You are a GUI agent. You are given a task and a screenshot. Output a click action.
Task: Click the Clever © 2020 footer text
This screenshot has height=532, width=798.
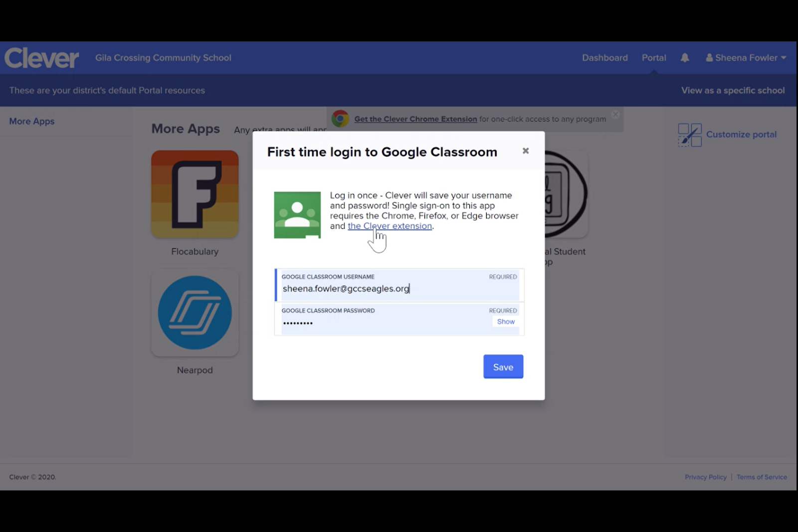[x=32, y=477]
